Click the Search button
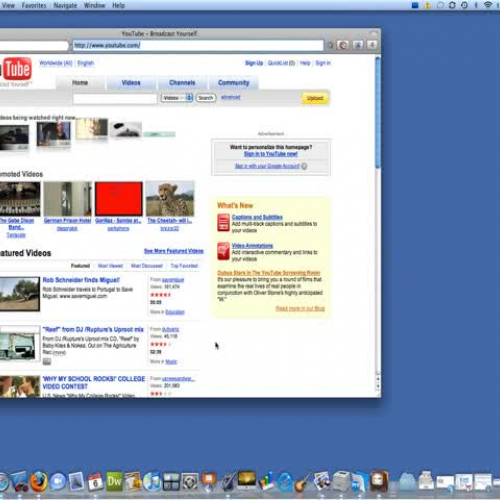 [x=206, y=98]
